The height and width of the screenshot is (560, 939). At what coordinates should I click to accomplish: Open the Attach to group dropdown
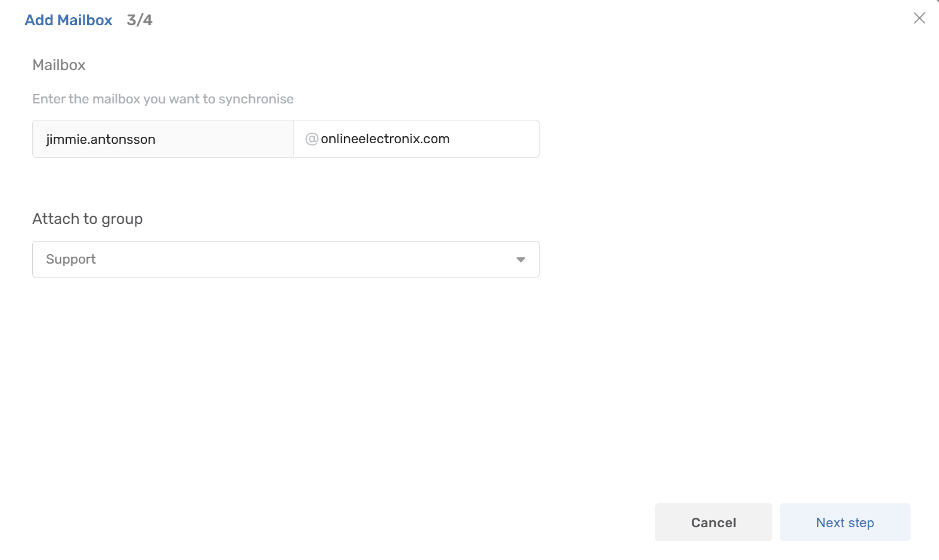285,259
